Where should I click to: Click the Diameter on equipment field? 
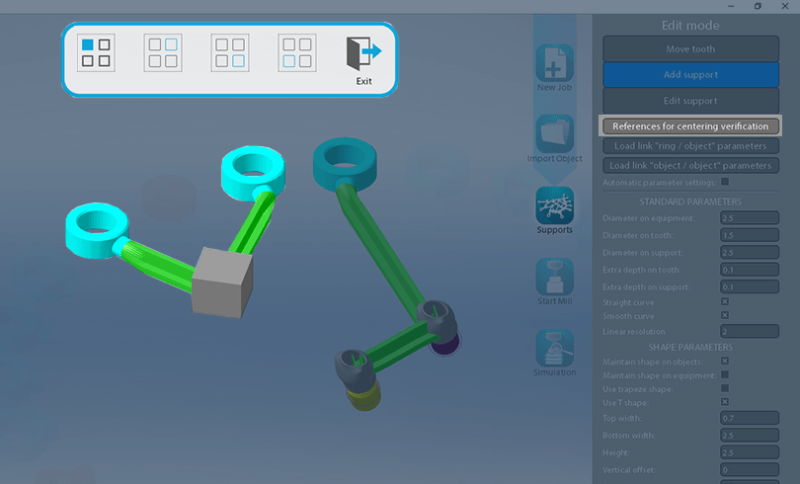(x=749, y=218)
